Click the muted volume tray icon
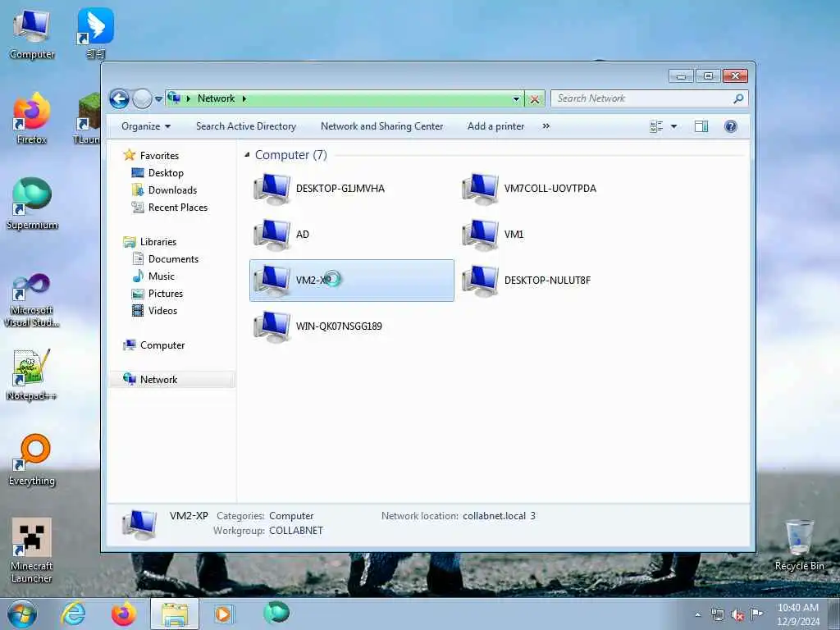The height and width of the screenshot is (630, 840). point(737,615)
